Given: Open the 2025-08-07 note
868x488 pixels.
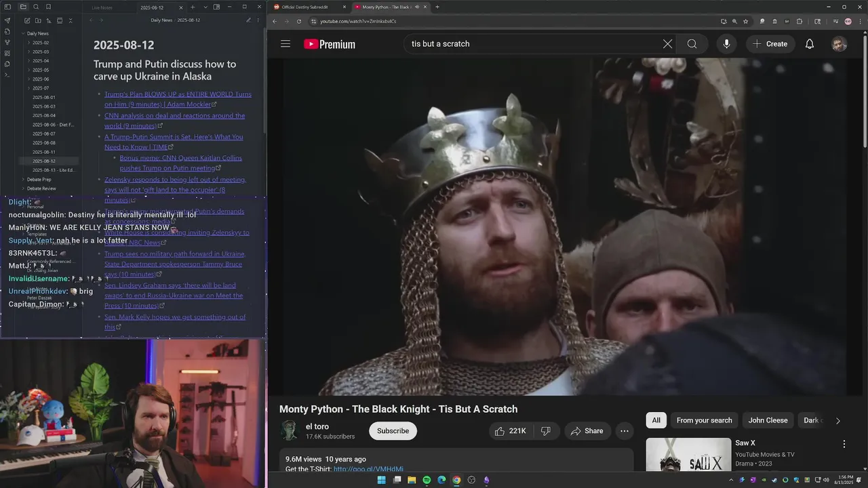Looking at the screenshot, I should 44,134.
